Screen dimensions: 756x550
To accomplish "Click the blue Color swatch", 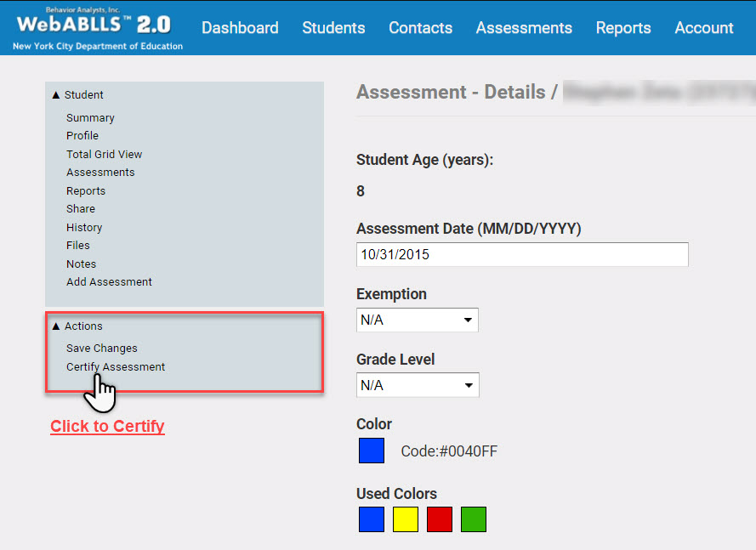I will pyautogui.click(x=372, y=451).
